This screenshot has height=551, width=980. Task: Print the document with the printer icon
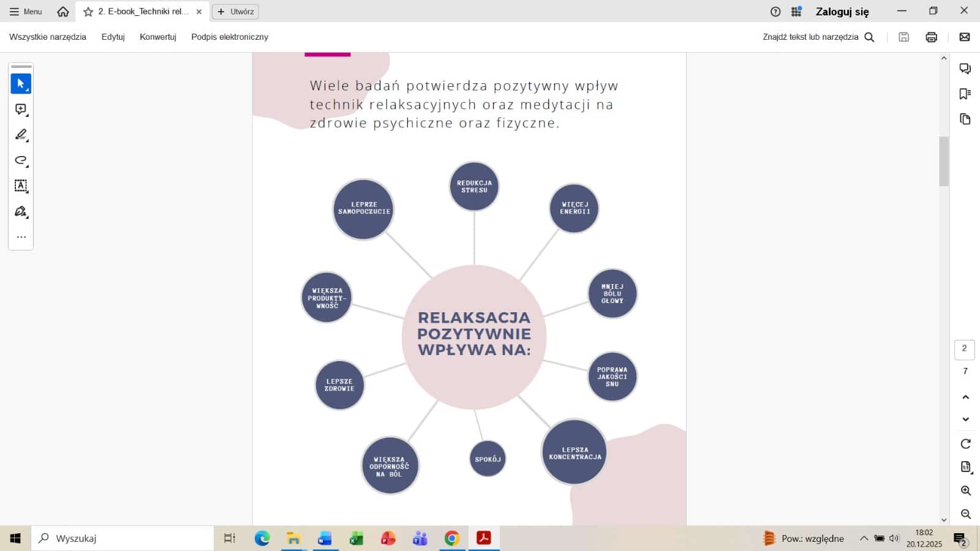tap(931, 37)
